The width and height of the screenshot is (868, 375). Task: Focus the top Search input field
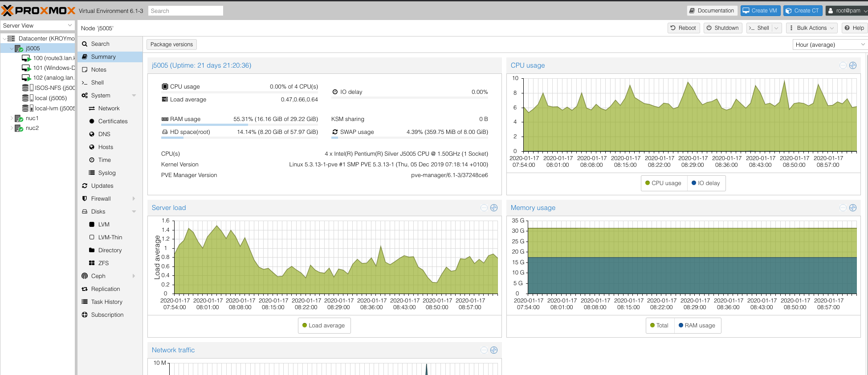tap(186, 11)
